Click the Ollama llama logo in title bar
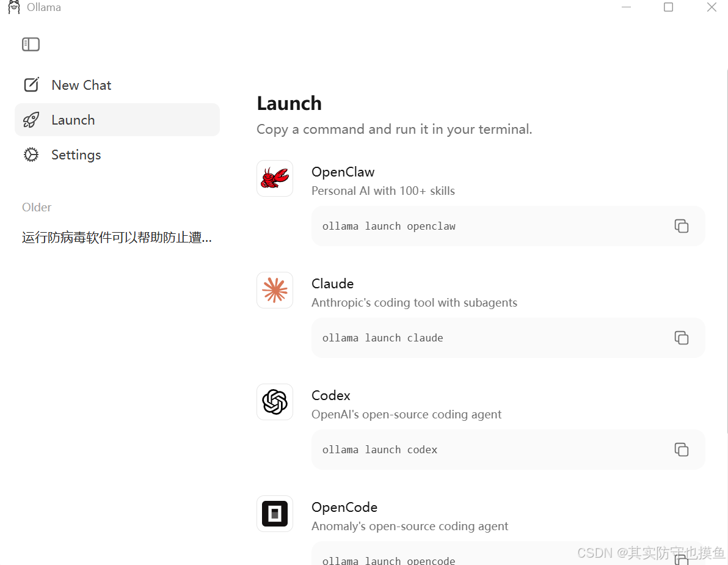Screen dimensions: 728x565 [14, 7]
